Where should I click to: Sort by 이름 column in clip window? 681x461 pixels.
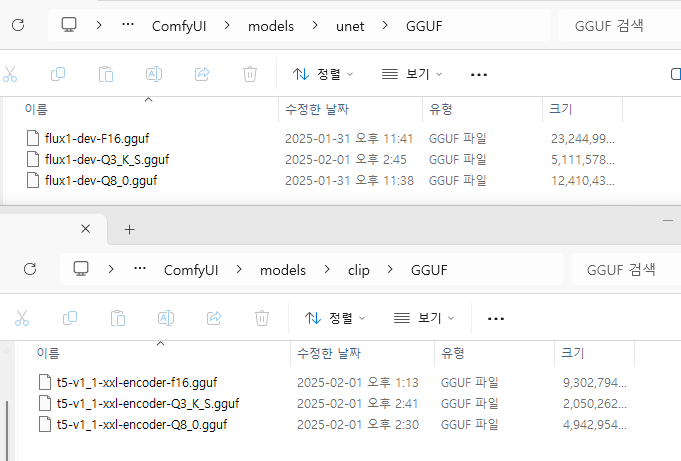48,353
